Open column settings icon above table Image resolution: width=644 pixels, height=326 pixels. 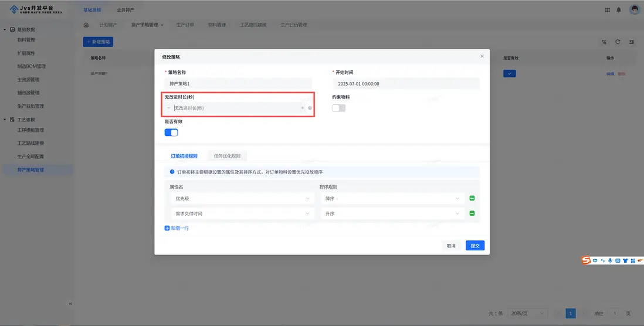click(x=632, y=42)
